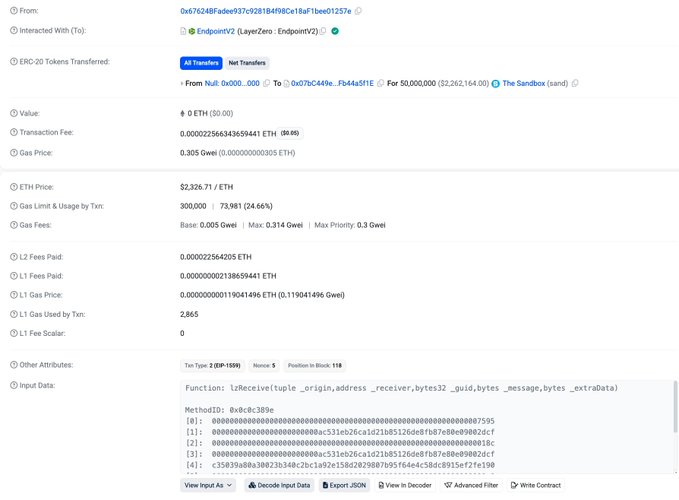Viewport: 679px width, 500px height.
Task: Open the help icon beside Other Attributes
Action: pos(14,365)
